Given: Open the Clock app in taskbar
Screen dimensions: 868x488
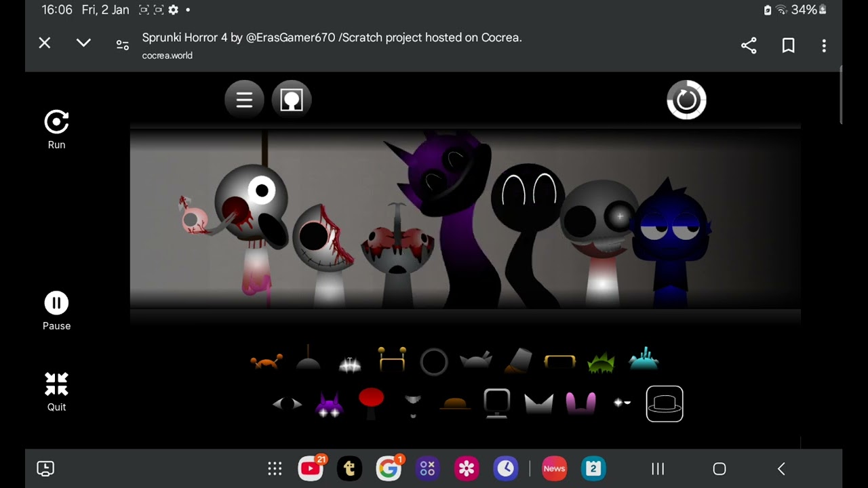Looking at the screenshot, I should (505, 468).
